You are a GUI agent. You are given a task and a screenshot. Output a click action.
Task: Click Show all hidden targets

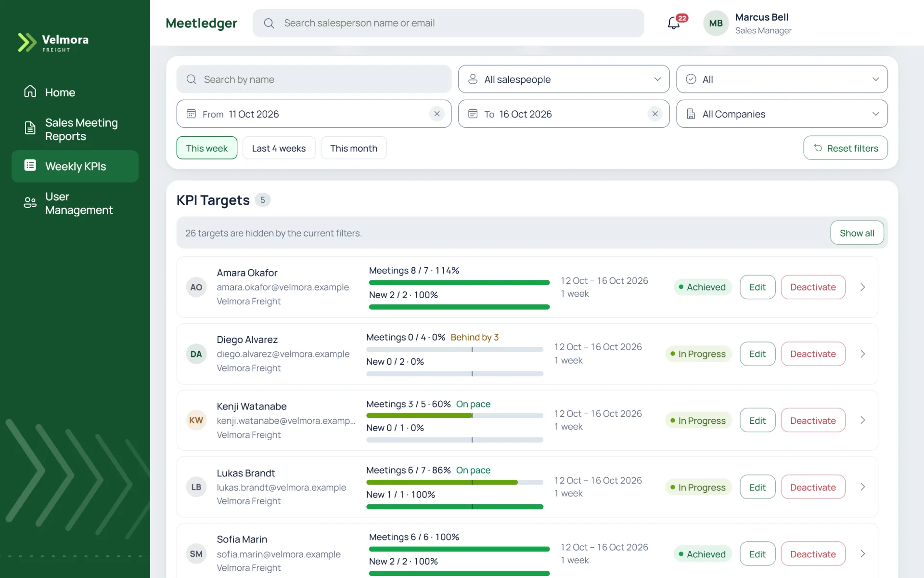[x=857, y=233]
